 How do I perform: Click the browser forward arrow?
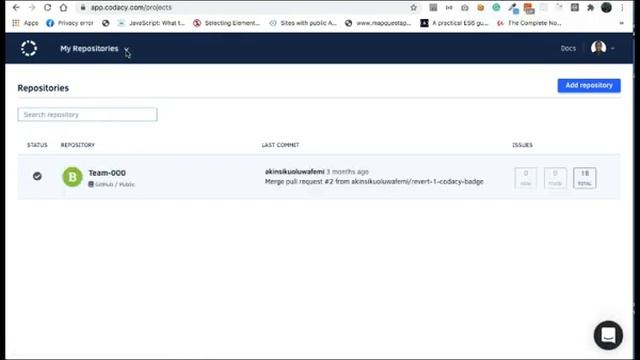point(32,7)
